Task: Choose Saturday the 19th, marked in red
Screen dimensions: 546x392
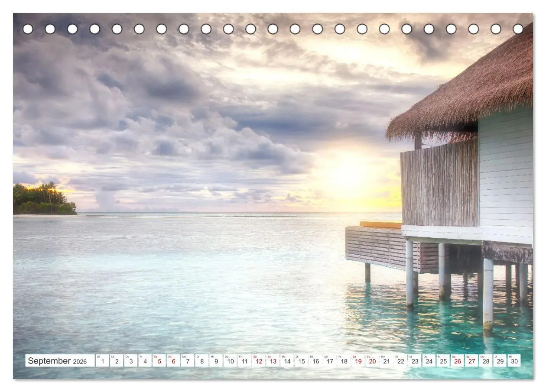Action: point(358,360)
